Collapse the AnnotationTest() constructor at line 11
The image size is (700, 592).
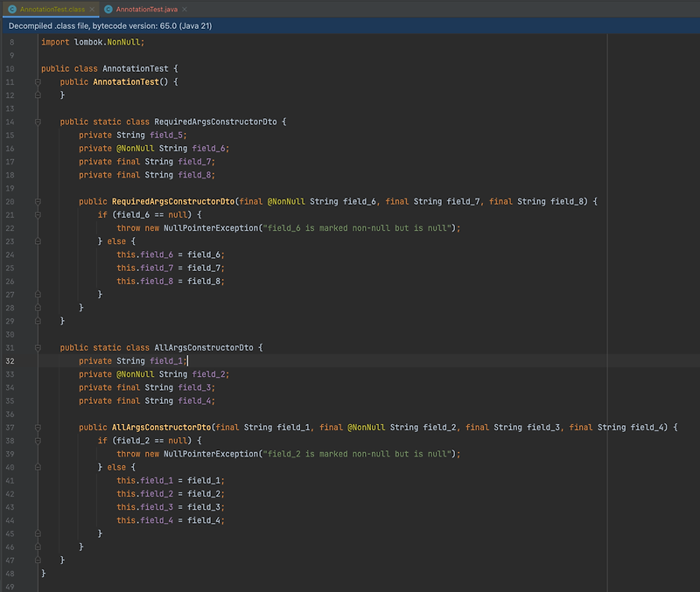point(38,81)
